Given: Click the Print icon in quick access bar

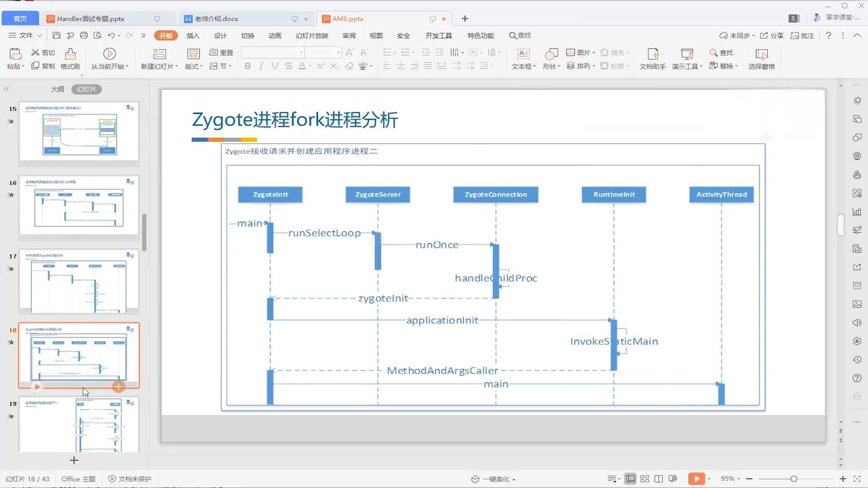Looking at the screenshot, I should [84, 35].
